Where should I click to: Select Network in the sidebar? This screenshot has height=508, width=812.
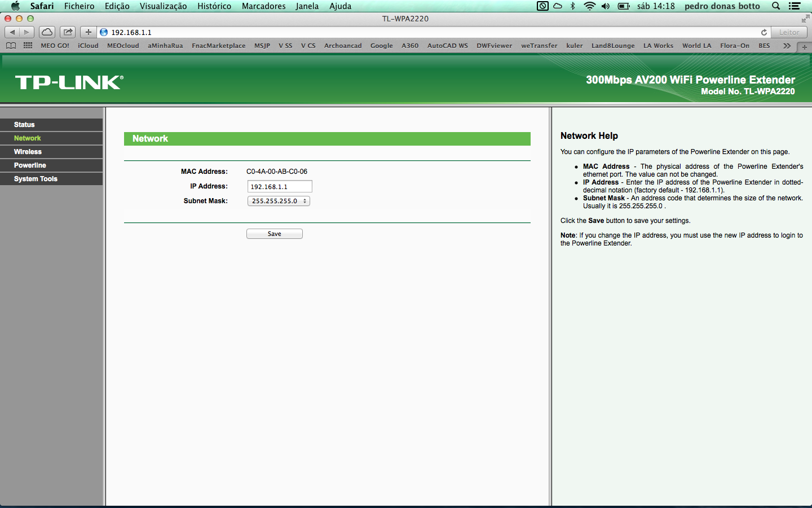coord(51,138)
